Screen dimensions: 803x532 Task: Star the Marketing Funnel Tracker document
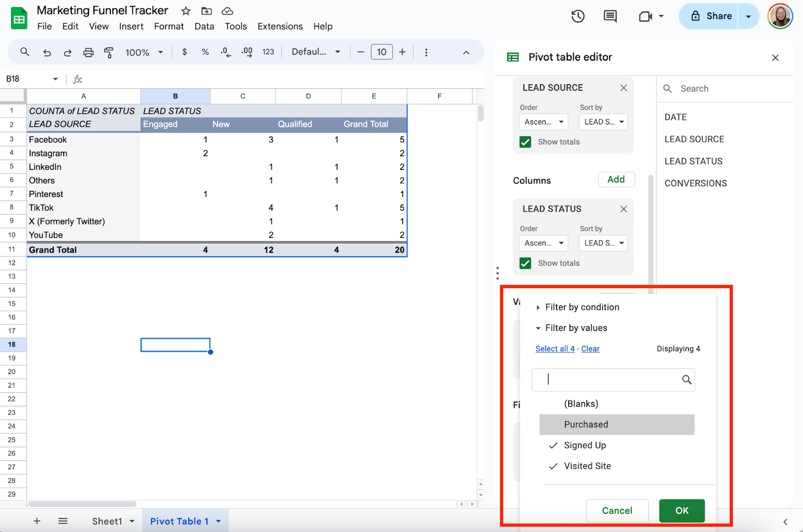(186, 11)
